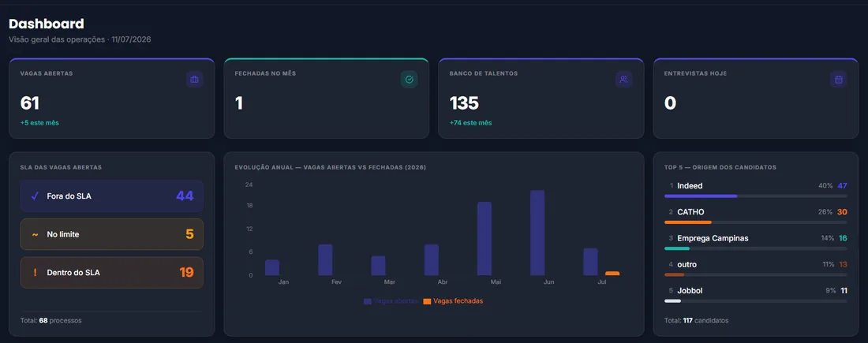Click the Emprega Campinas progress bar
This screenshot has height=343, width=868.
pyautogui.click(x=756, y=248)
